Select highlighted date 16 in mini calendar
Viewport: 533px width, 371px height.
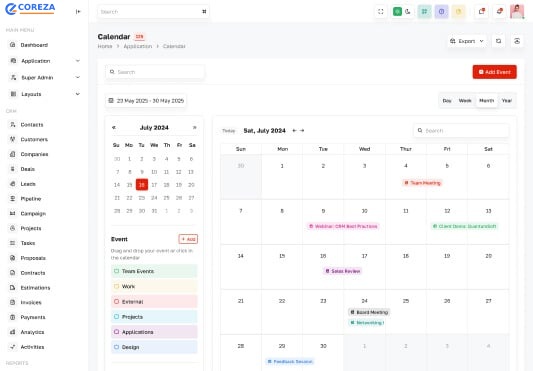click(142, 185)
